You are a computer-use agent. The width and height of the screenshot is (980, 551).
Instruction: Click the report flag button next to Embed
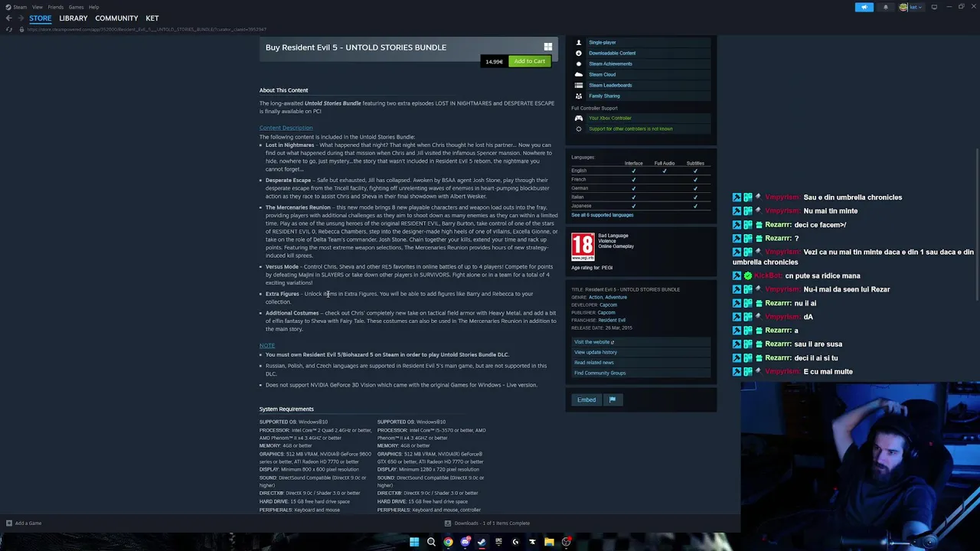(612, 399)
